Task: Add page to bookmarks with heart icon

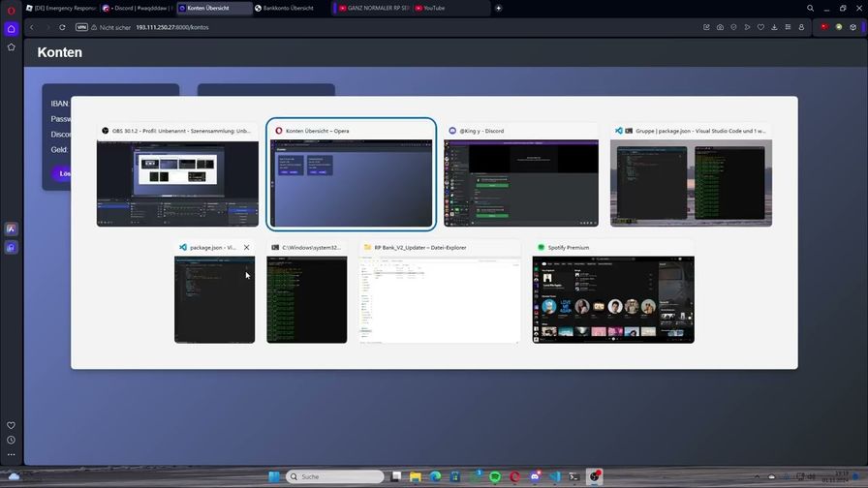Action: (x=760, y=27)
